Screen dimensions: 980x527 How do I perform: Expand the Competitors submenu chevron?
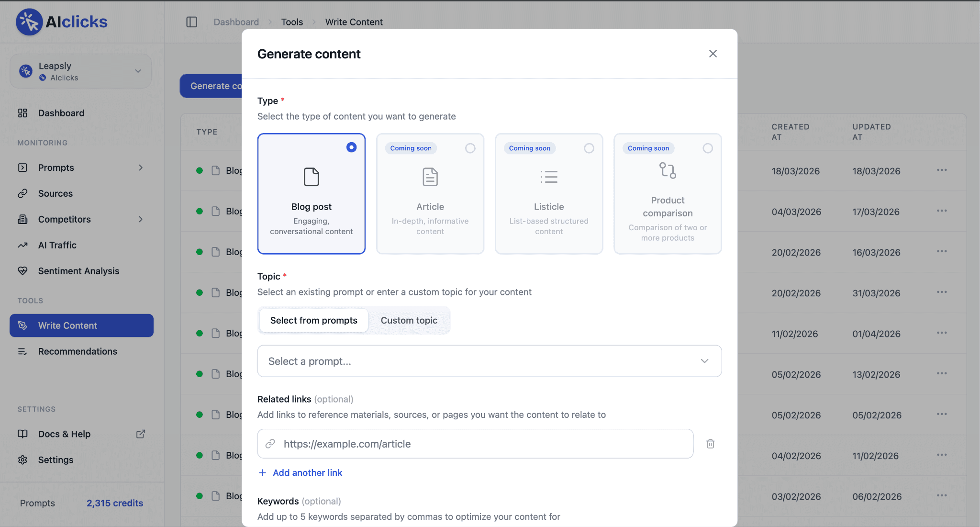141,219
